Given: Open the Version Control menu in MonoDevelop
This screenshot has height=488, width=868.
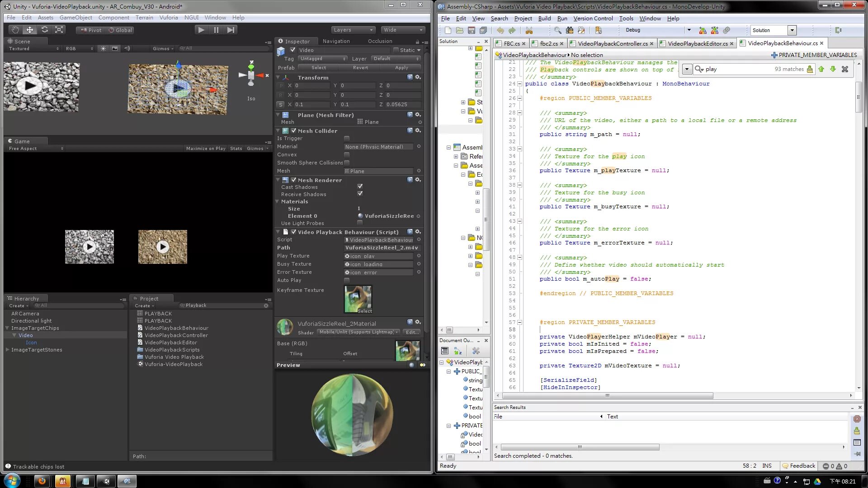Looking at the screenshot, I should (x=593, y=19).
